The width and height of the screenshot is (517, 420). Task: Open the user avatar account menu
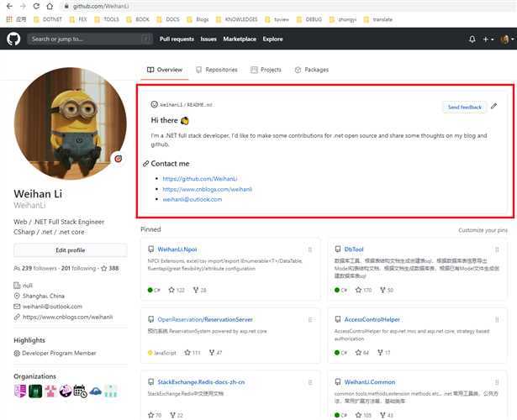507,39
